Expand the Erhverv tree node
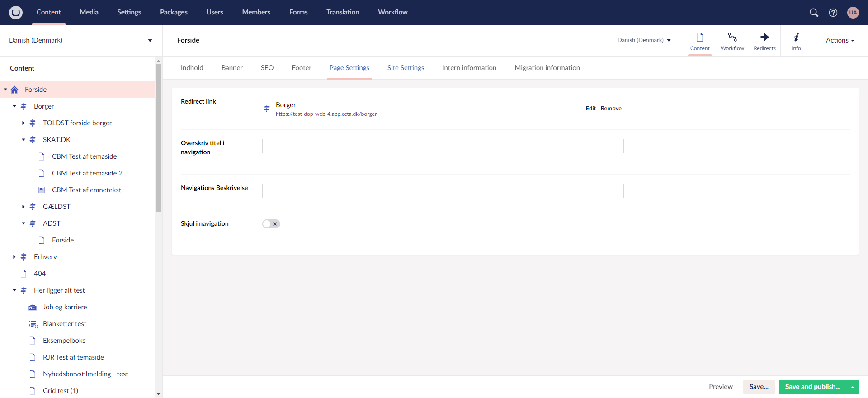868x398 pixels. pos(14,257)
